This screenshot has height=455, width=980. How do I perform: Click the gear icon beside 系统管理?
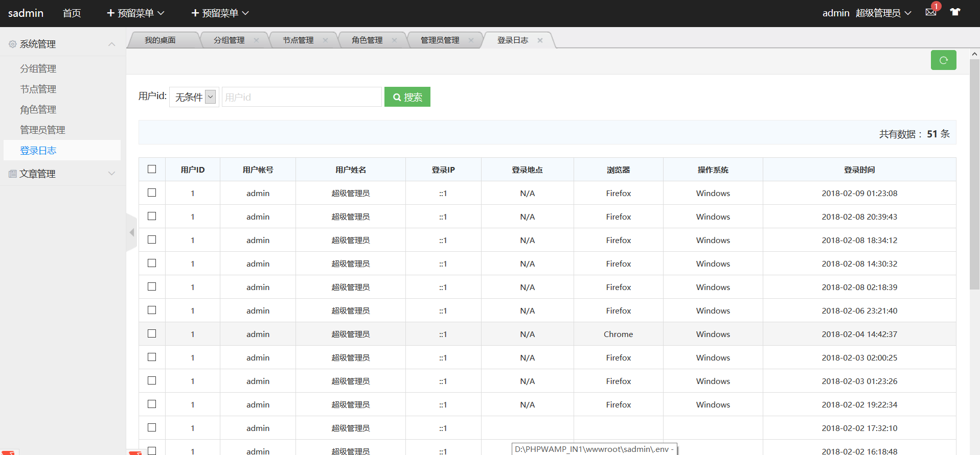tap(12, 44)
